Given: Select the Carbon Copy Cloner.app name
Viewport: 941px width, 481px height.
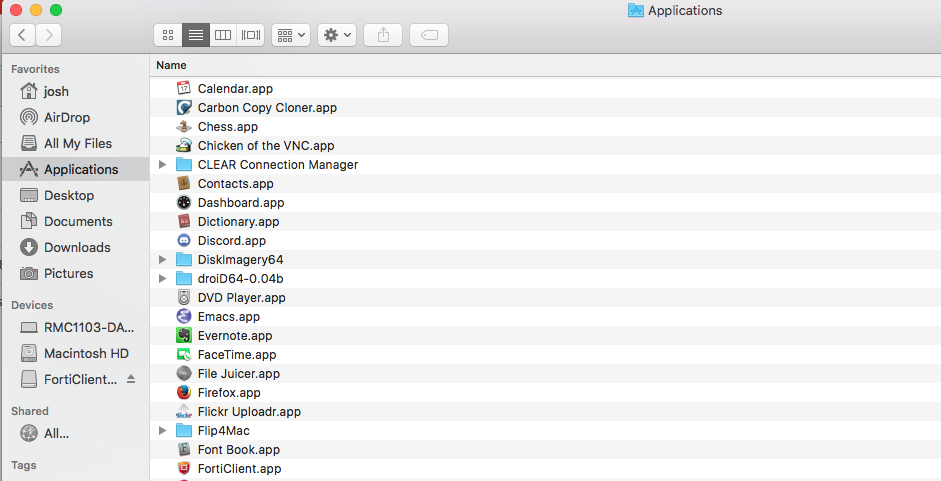Looking at the screenshot, I should pos(267,107).
